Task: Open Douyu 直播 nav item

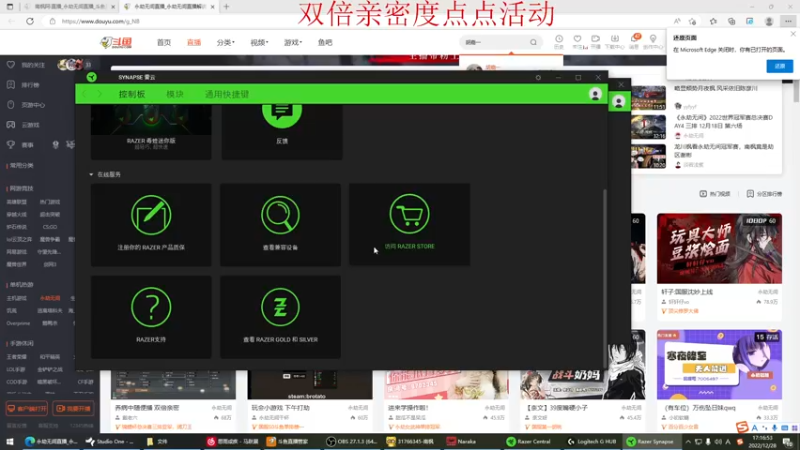Action: (194, 42)
